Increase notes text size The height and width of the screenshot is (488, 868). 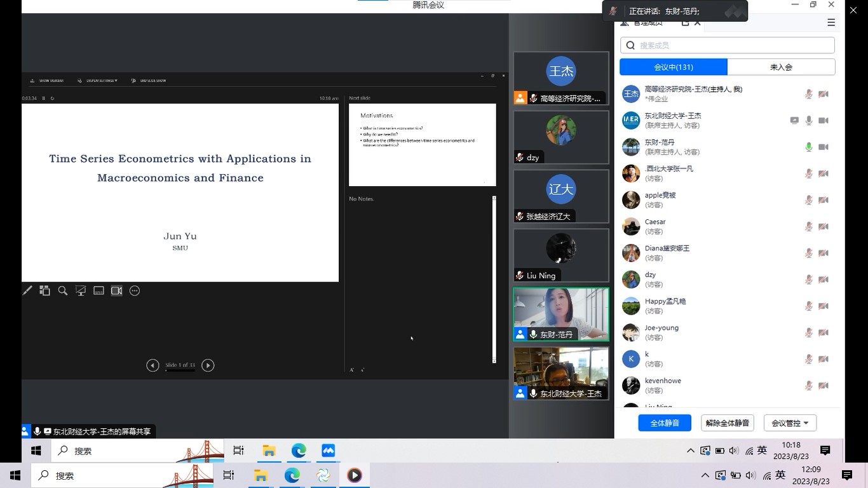tap(352, 370)
